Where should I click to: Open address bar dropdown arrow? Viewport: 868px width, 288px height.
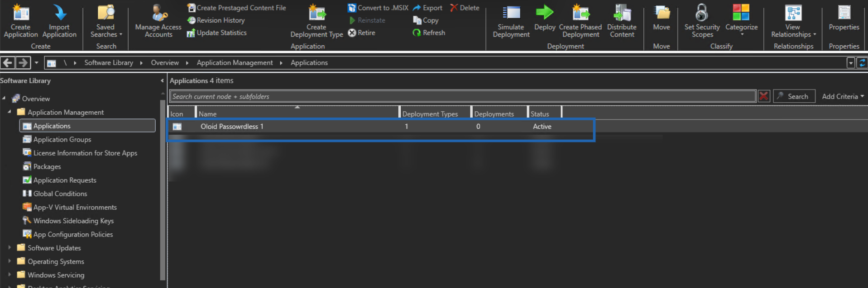click(x=851, y=63)
